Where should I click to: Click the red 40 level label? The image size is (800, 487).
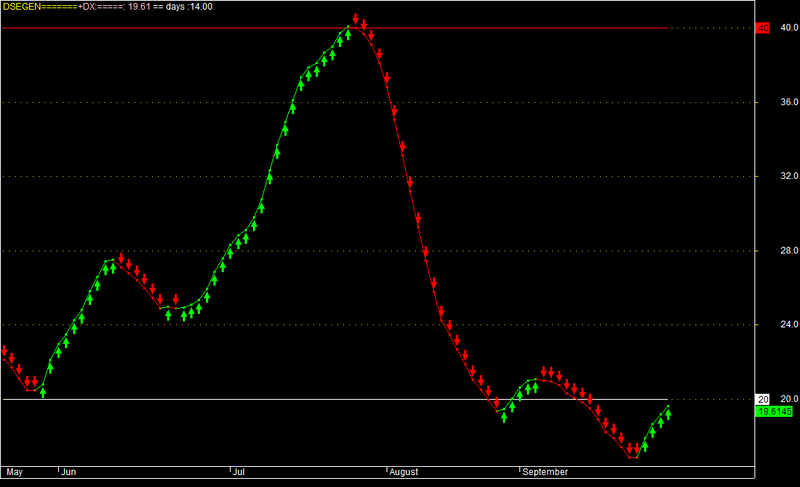click(763, 28)
